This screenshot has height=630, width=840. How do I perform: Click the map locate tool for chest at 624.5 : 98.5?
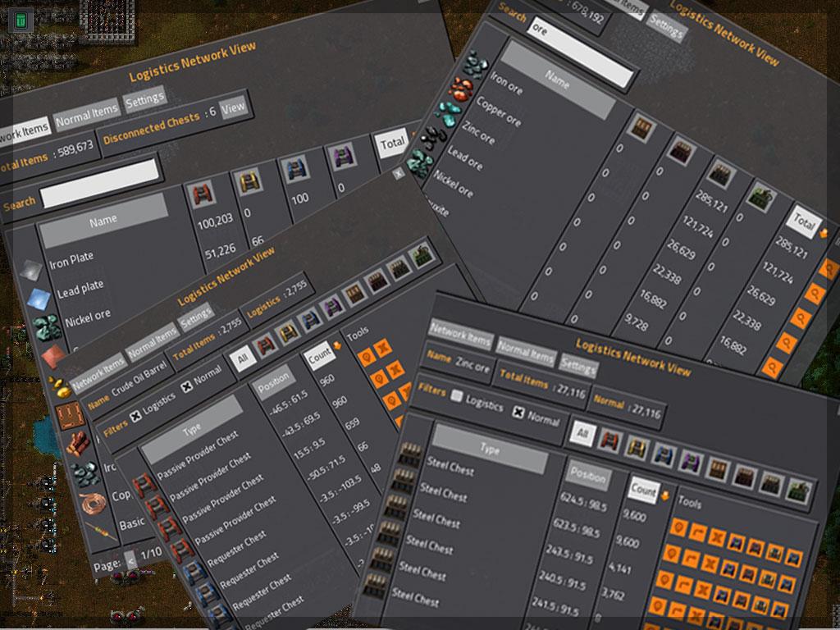[678, 527]
